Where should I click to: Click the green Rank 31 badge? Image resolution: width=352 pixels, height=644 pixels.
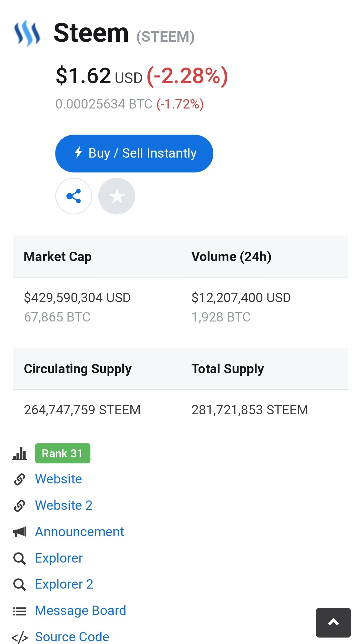click(x=63, y=453)
